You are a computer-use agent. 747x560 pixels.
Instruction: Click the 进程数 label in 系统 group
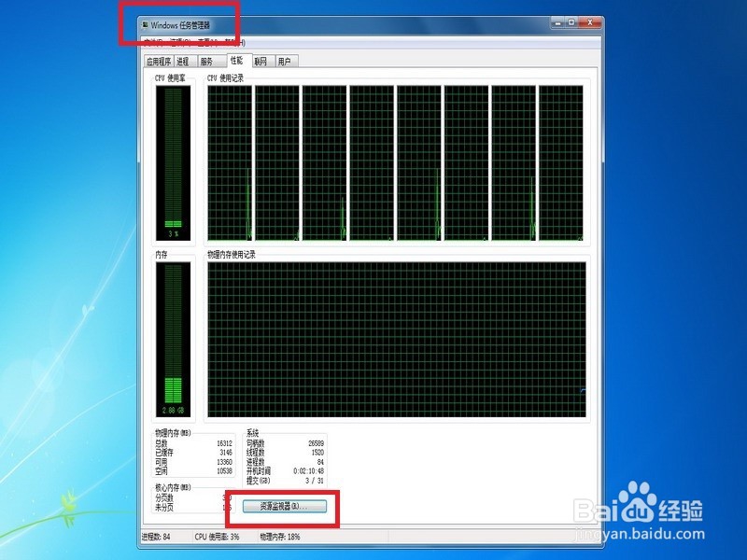click(x=255, y=462)
